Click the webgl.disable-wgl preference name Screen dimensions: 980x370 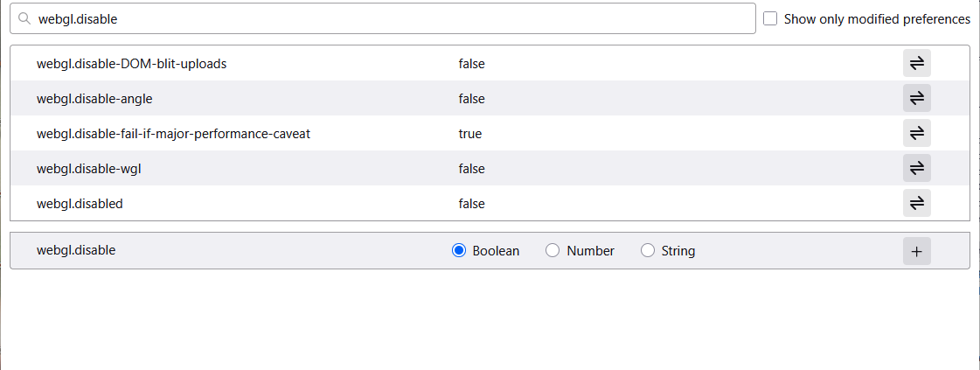coord(89,169)
